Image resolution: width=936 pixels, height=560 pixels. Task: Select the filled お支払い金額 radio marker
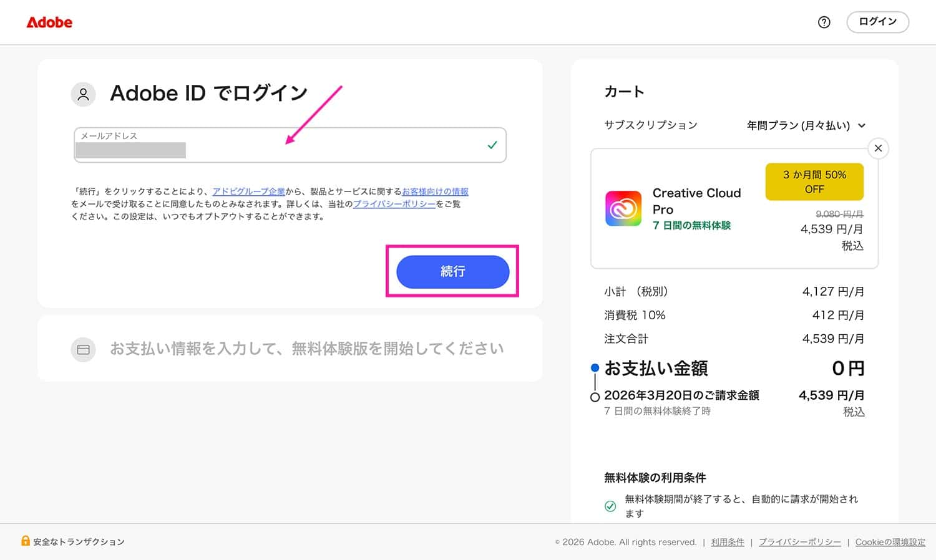tap(595, 368)
